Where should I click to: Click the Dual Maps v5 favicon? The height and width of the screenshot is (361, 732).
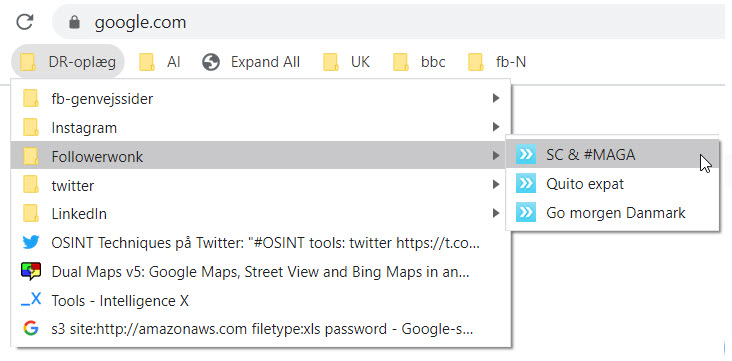[x=31, y=272]
